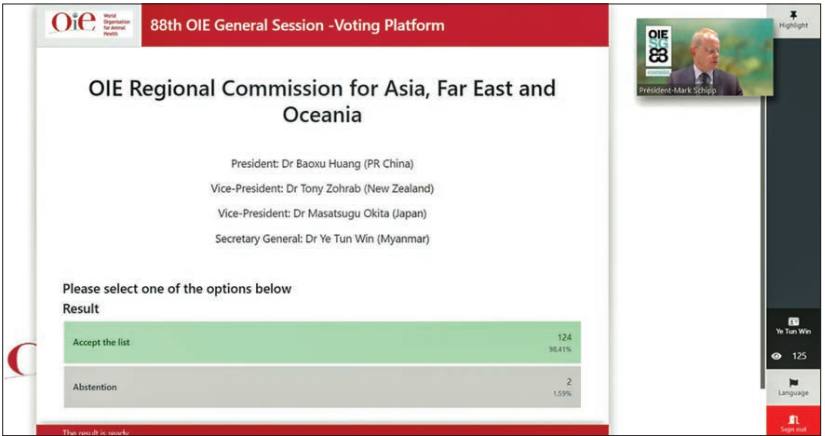Image resolution: width=825 pixels, height=436 pixels.
Task: Click the 88th OIE General Session title
Action: tap(297, 25)
